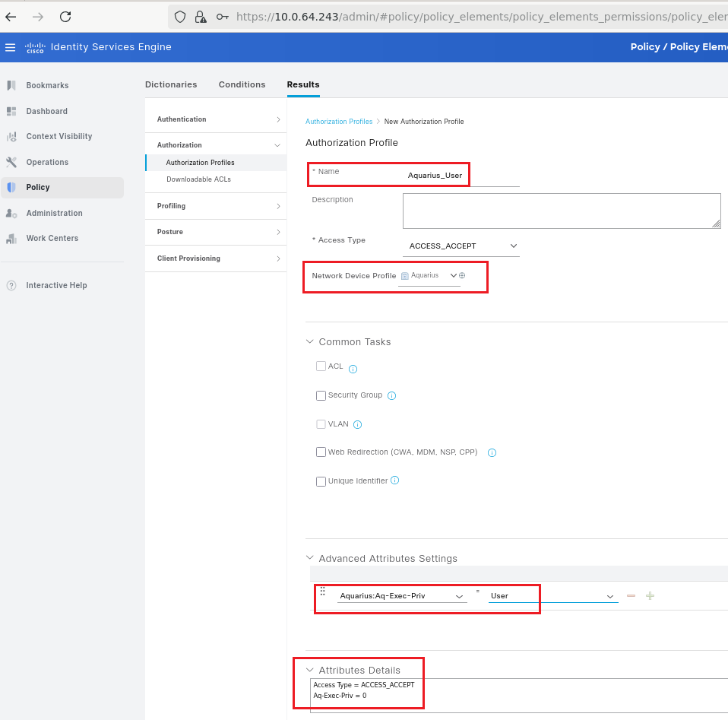Viewport: 728px width, 720px height.
Task: Enable the Security Group checkbox
Action: 321,396
